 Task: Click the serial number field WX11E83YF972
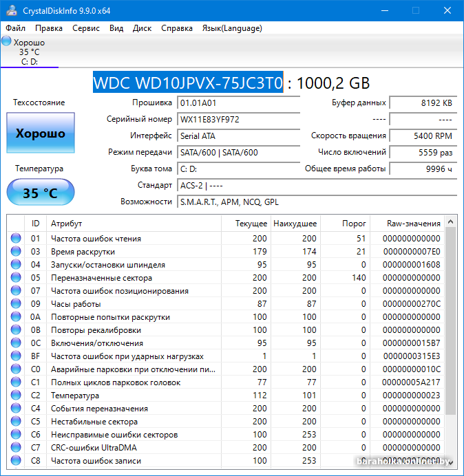[x=238, y=119]
